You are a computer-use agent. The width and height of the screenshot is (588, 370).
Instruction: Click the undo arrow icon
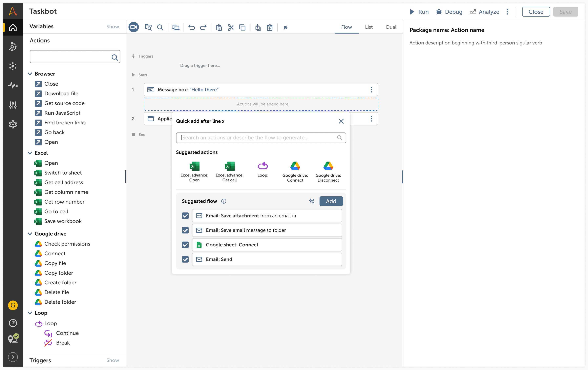(x=191, y=27)
